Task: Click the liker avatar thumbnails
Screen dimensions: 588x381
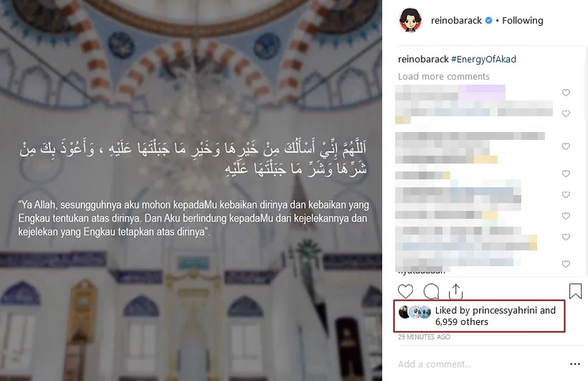Action: (x=414, y=312)
